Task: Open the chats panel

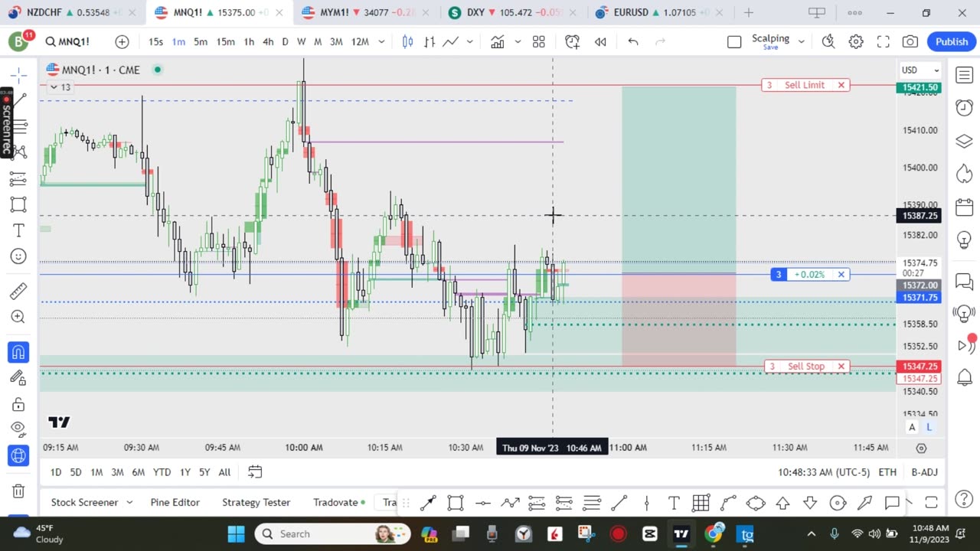Action: tap(964, 282)
